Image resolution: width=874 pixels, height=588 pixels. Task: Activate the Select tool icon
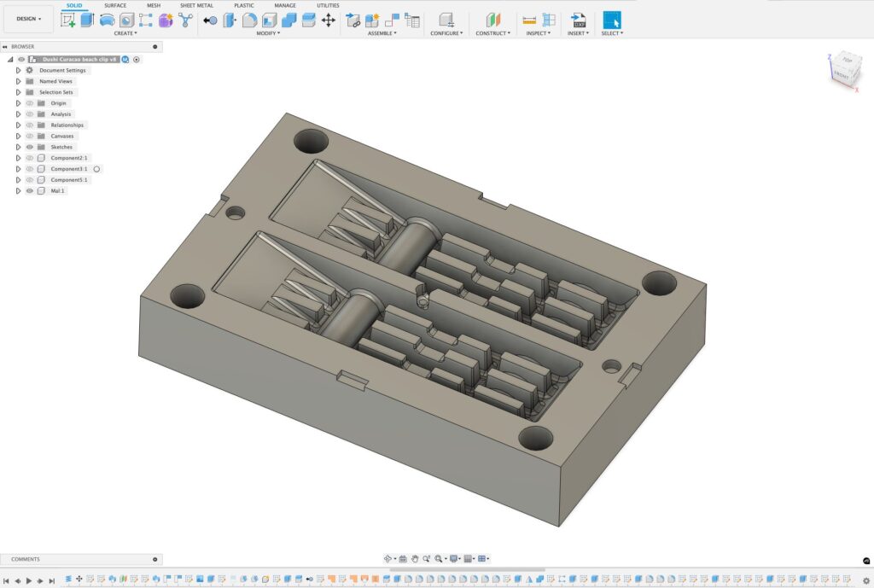(612, 20)
